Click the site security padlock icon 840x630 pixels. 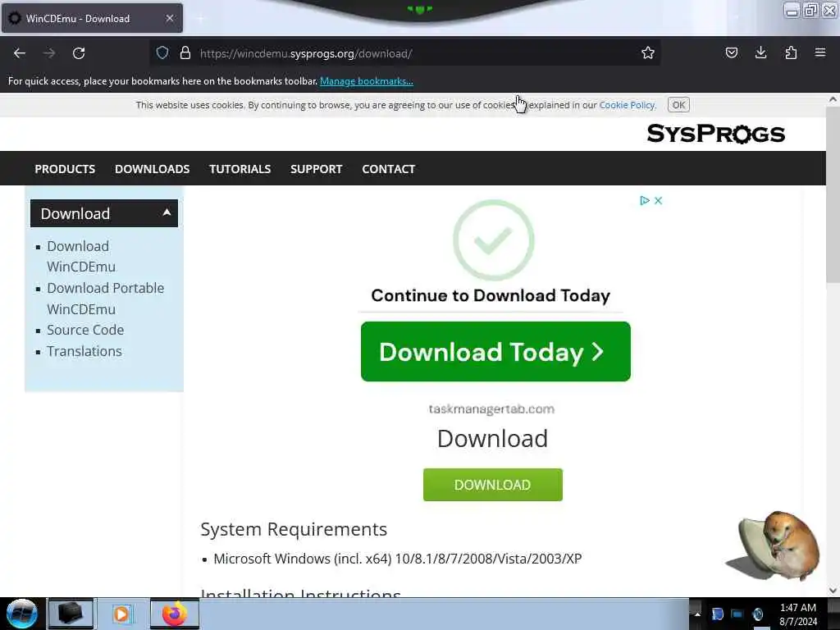[185, 52]
